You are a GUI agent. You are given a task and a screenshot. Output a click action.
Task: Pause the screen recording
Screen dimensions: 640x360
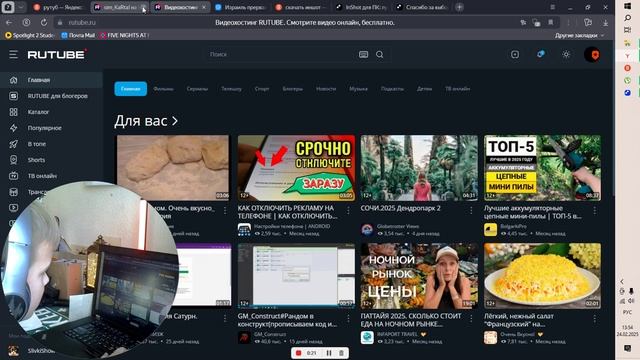point(329,353)
